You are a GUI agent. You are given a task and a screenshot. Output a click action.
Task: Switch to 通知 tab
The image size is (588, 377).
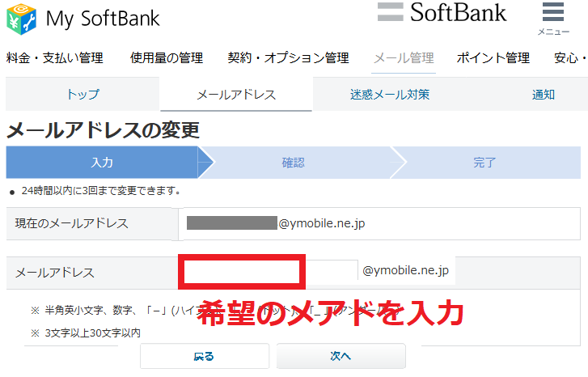[543, 95]
